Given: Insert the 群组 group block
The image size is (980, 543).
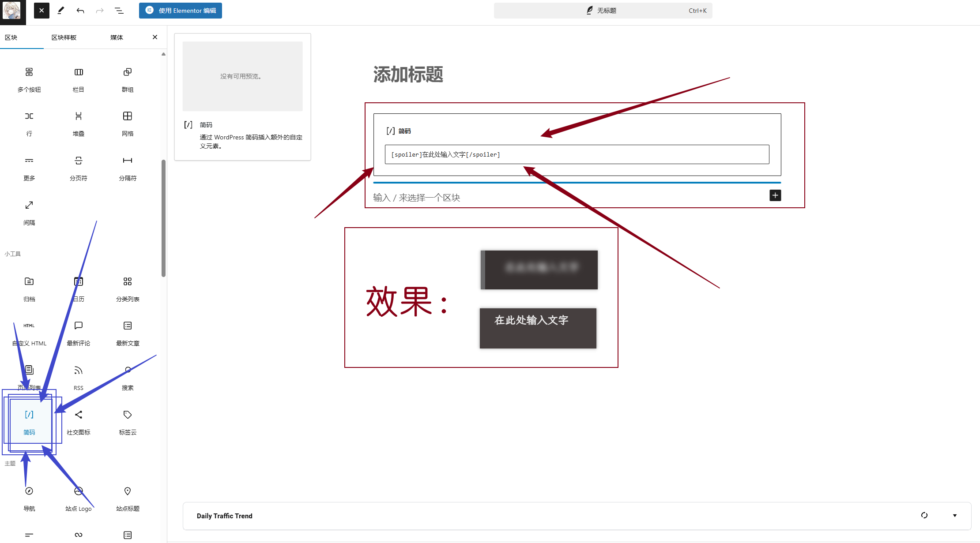Looking at the screenshot, I should point(128,79).
